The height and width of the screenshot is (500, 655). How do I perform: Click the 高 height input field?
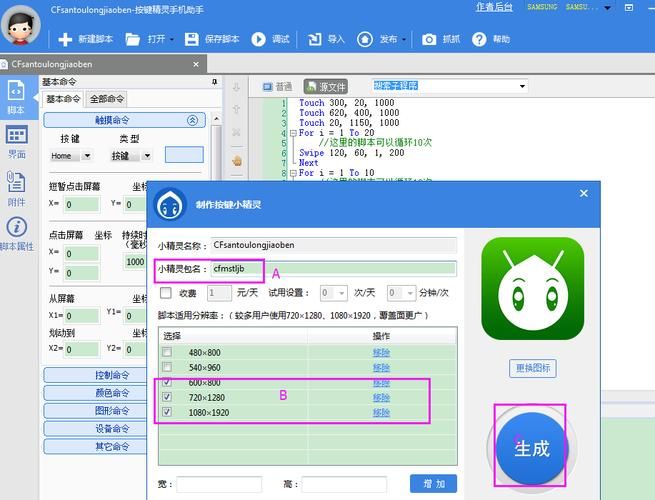[344, 485]
